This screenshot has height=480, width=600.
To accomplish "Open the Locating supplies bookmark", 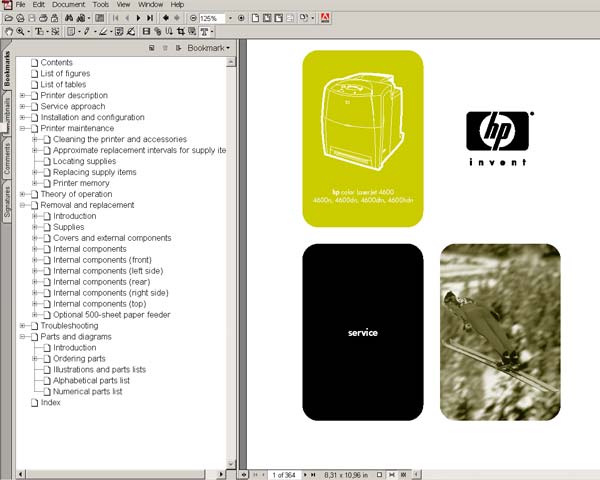I will tap(84, 161).
